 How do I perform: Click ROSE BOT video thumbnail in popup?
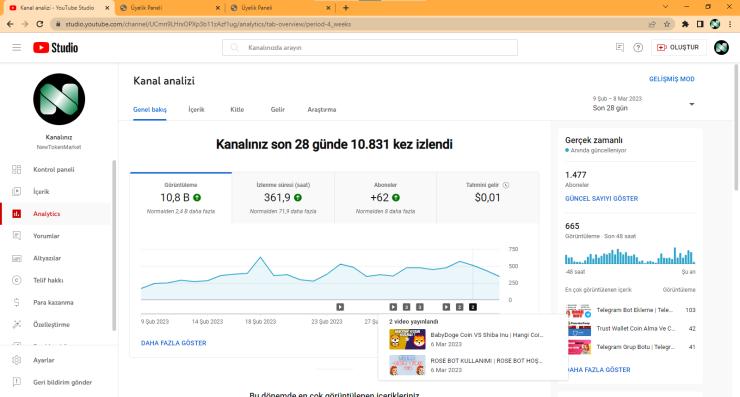pos(407,365)
